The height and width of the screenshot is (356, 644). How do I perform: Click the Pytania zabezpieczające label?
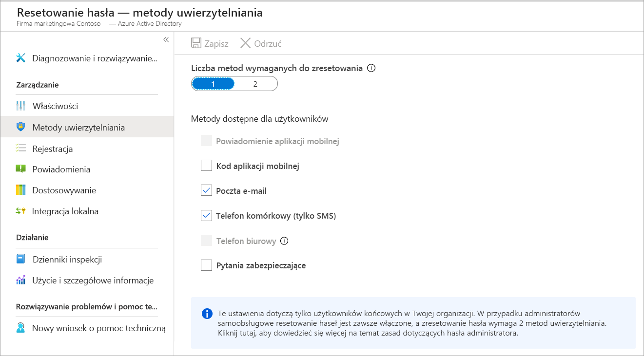[261, 265]
